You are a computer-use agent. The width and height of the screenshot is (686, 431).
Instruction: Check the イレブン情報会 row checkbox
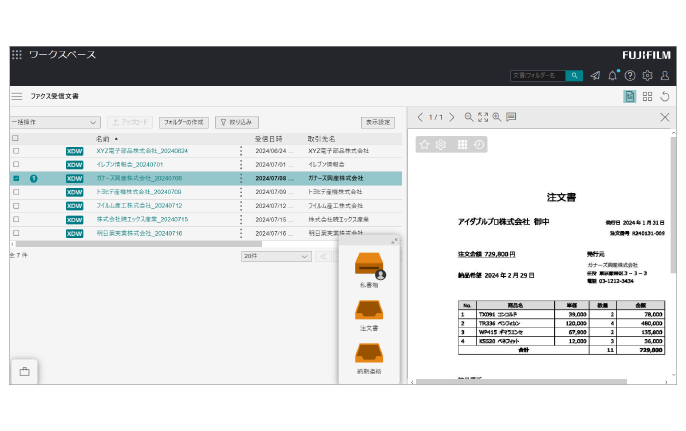[x=16, y=165]
